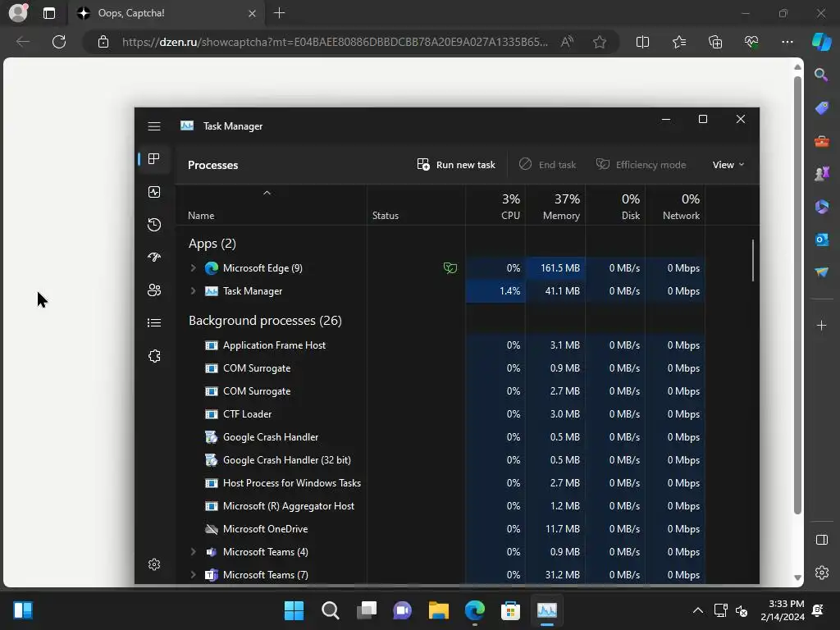Image resolution: width=840 pixels, height=630 pixels.
Task: Open Outlook in Edge sidebar
Action: [x=821, y=240]
